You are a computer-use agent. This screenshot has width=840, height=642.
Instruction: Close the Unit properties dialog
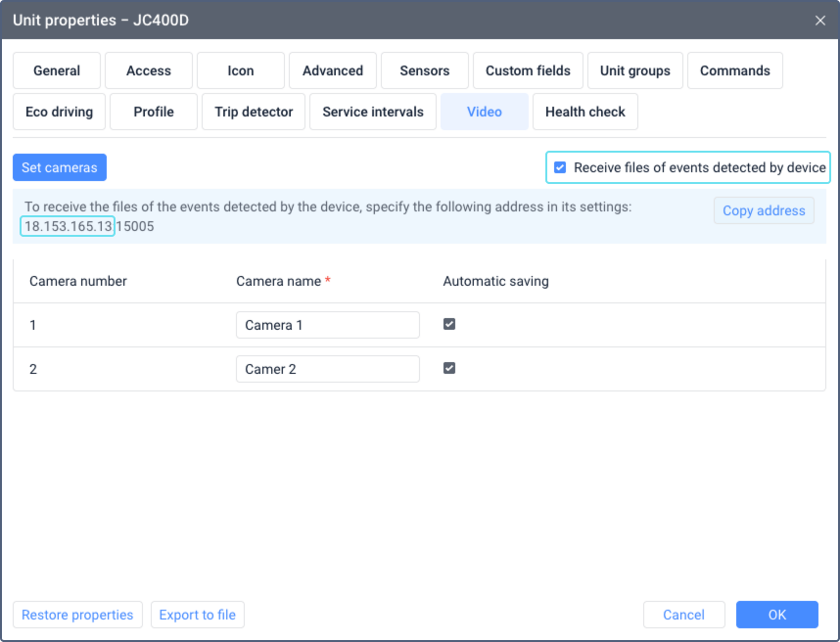click(819, 20)
